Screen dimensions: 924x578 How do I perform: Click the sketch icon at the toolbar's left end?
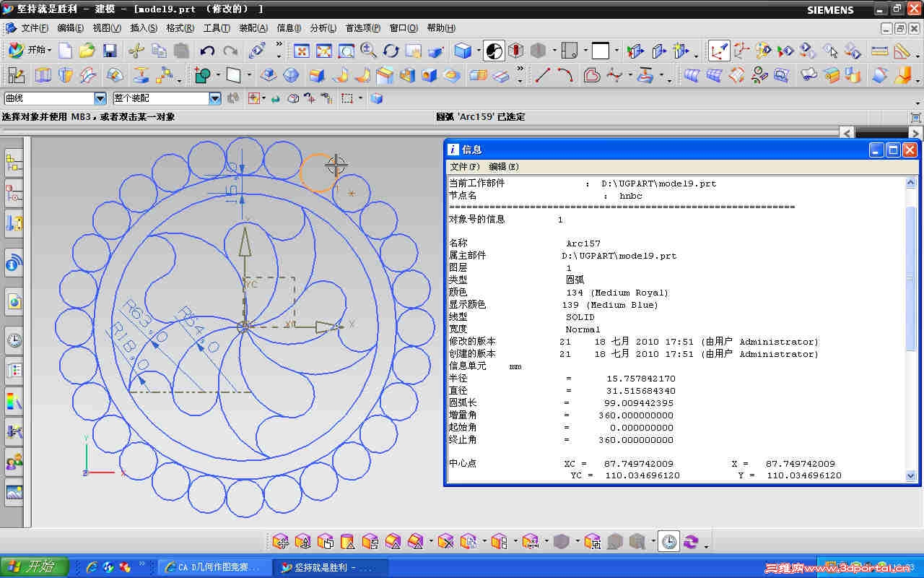tap(16, 74)
